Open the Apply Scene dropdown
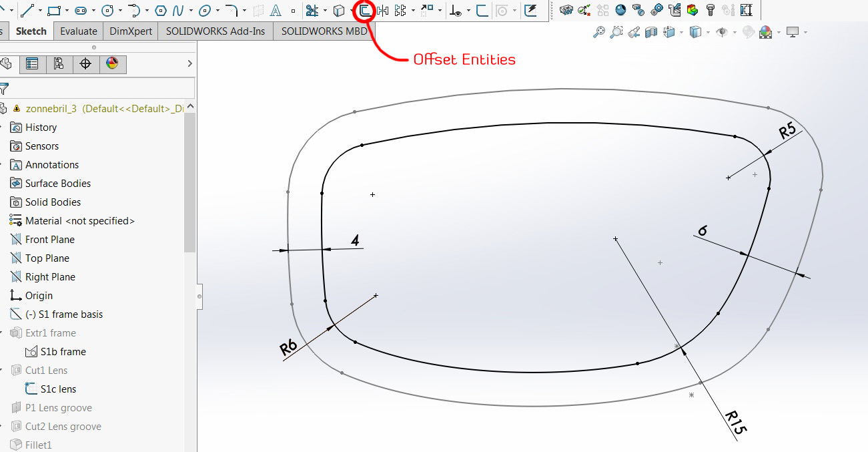 778,32
